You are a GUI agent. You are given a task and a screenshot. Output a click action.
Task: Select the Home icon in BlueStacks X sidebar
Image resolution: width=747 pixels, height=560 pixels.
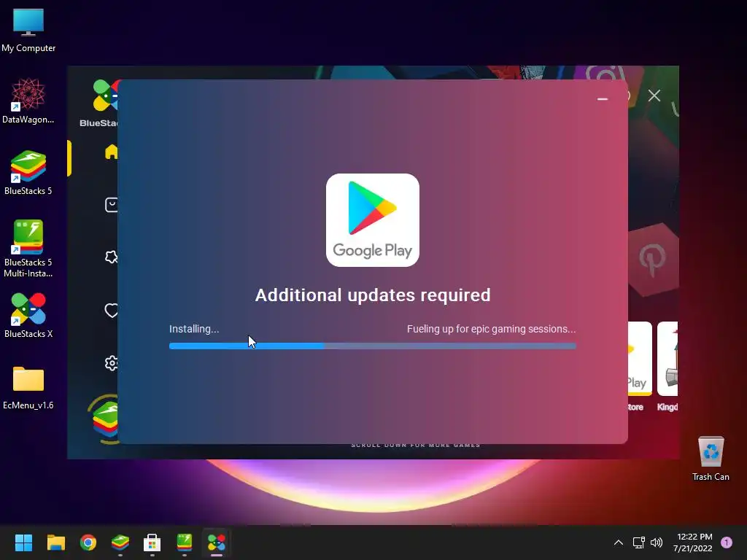[112, 152]
